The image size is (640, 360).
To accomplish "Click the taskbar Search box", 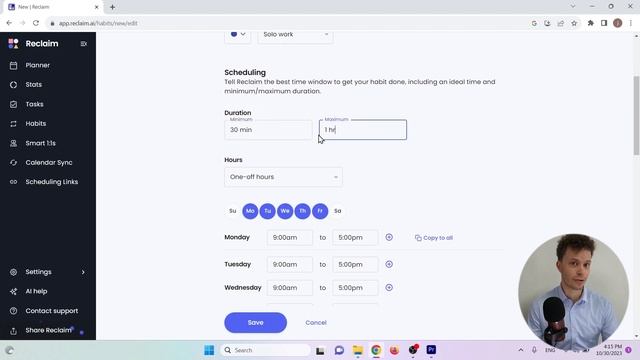I will coord(266,350).
